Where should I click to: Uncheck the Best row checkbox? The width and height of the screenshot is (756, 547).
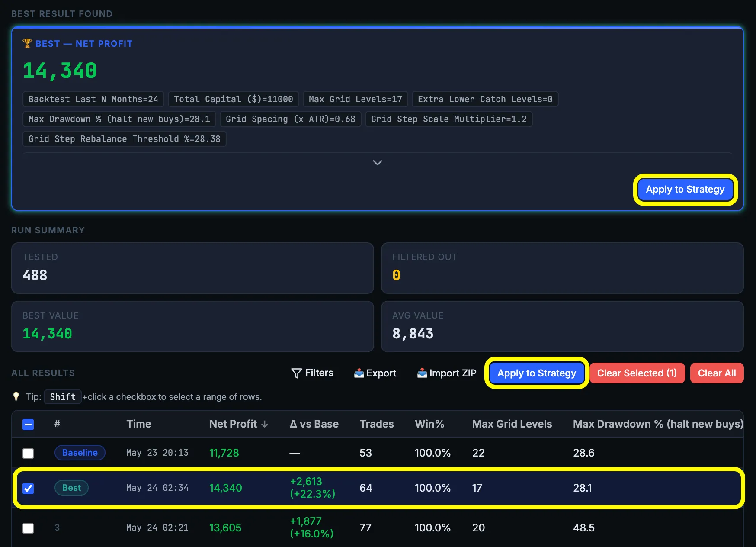28,489
